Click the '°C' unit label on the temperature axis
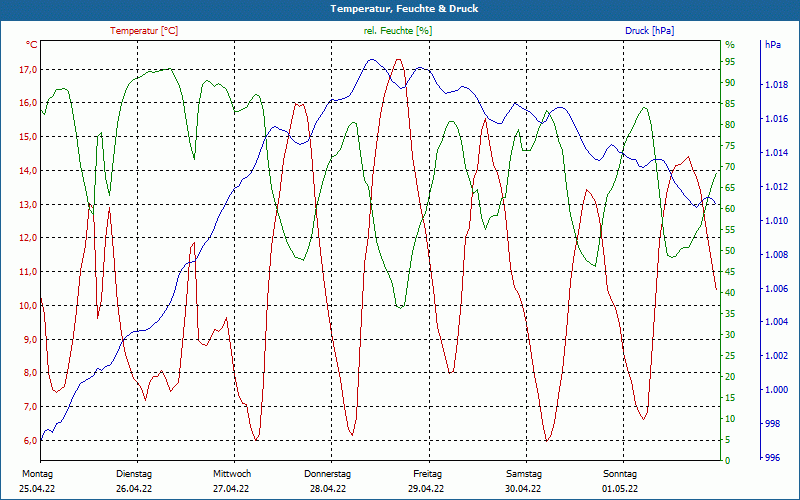The image size is (800, 500). (x=31, y=45)
